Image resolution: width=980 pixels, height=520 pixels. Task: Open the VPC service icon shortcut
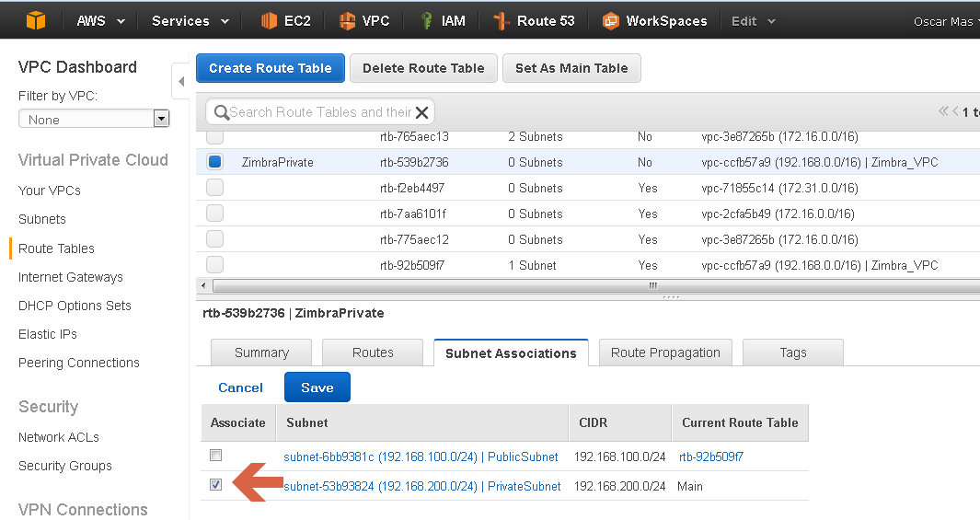click(x=347, y=20)
